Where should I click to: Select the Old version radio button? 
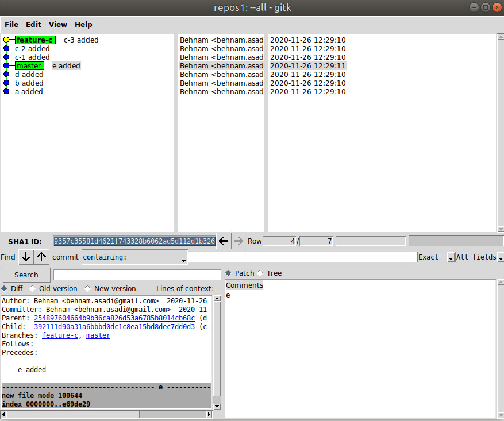33,289
